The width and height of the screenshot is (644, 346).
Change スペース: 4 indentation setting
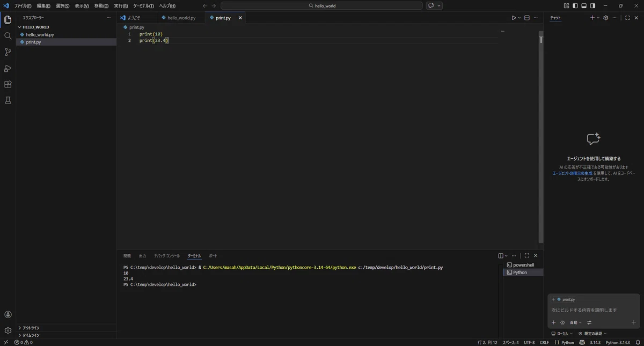tap(510, 342)
